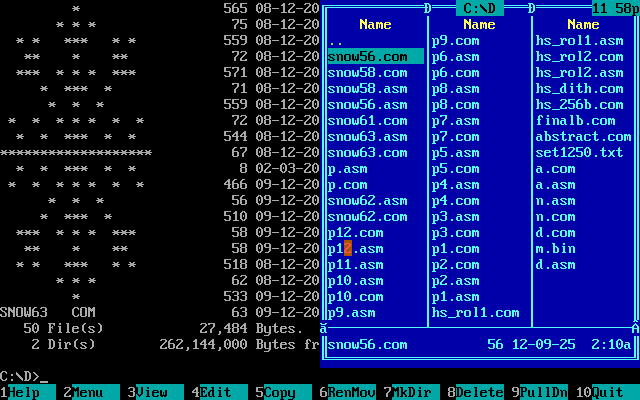
Task: Select the abstract.com file
Action: 583,137
